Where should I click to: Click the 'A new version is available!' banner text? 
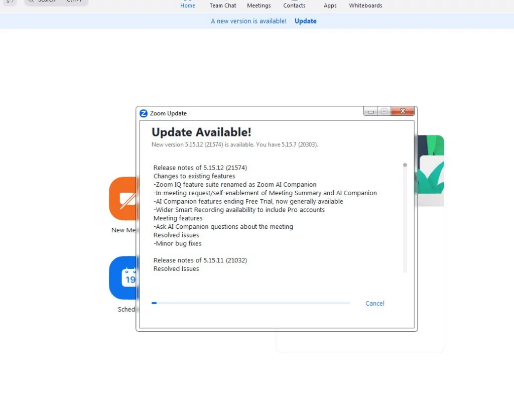[x=248, y=21]
